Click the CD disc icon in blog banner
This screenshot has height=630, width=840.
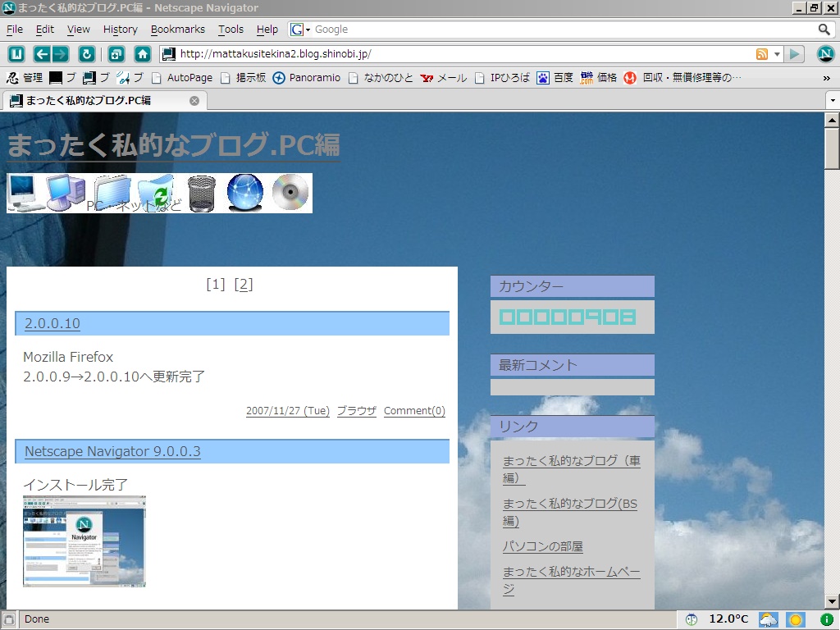tap(290, 192)
